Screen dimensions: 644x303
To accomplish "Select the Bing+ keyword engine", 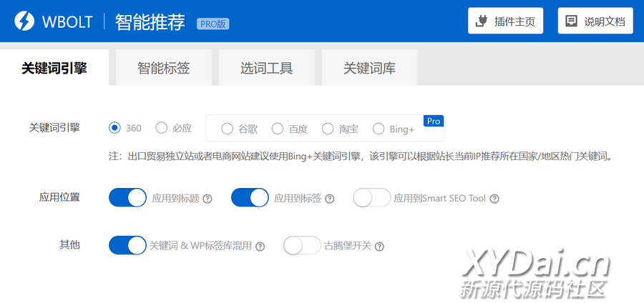I will pyautogui.click(x=379, y=129).
